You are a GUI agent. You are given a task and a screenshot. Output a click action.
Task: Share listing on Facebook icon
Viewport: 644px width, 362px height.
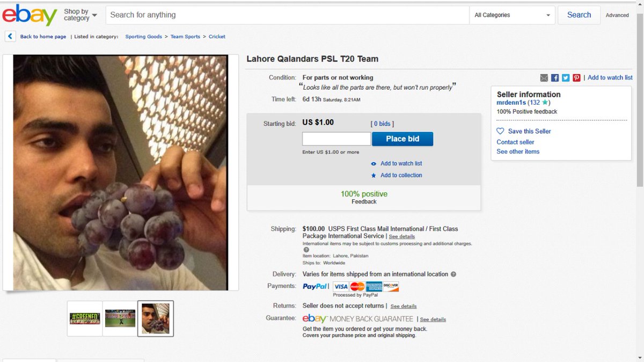555,78
